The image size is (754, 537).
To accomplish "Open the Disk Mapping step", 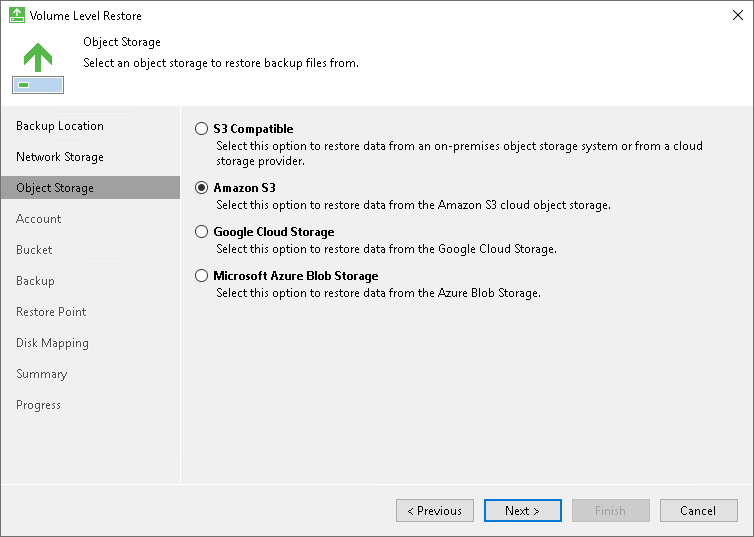I will click(52, 343).
